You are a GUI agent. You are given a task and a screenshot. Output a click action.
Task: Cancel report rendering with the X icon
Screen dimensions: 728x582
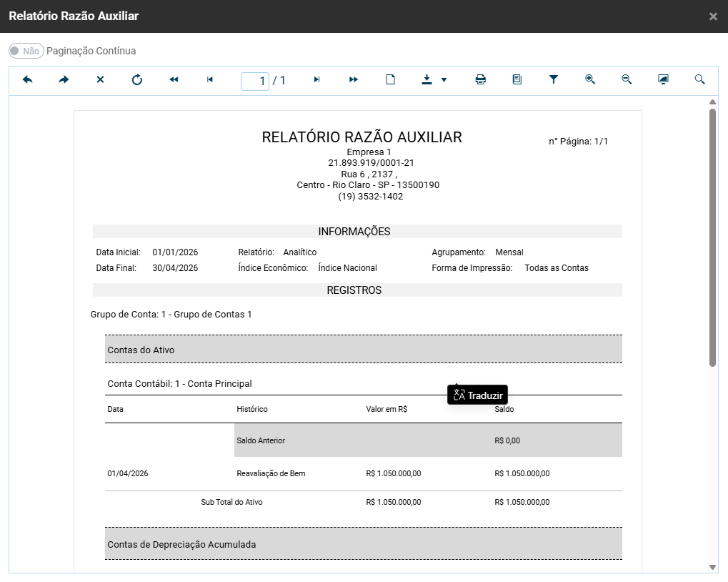coord(100,80)
